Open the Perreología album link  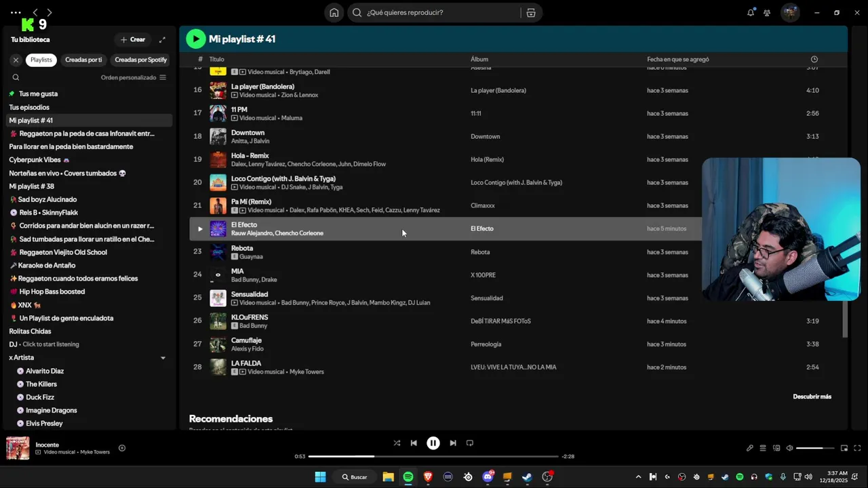click(486, 344)
